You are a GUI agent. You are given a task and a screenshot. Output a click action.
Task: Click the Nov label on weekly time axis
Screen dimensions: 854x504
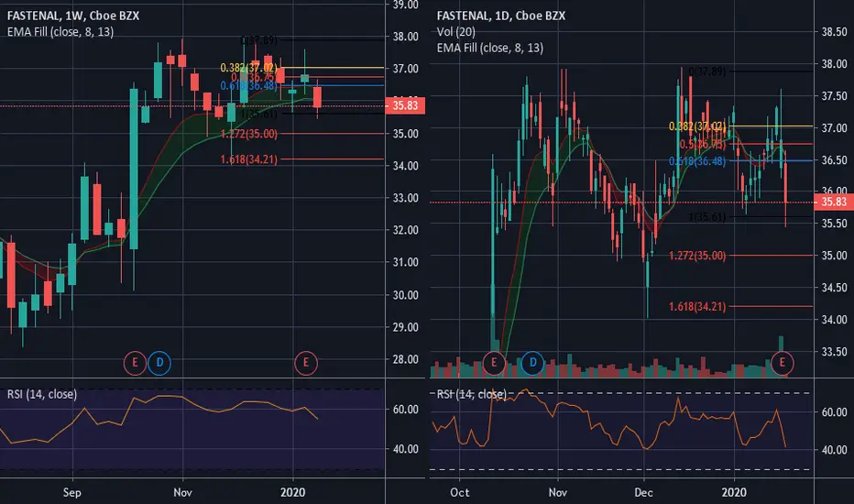(182, 493)
